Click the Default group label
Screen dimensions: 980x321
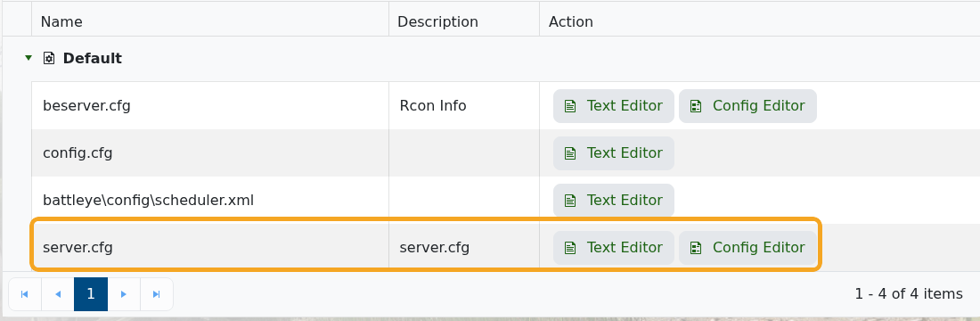coord(93,58)
